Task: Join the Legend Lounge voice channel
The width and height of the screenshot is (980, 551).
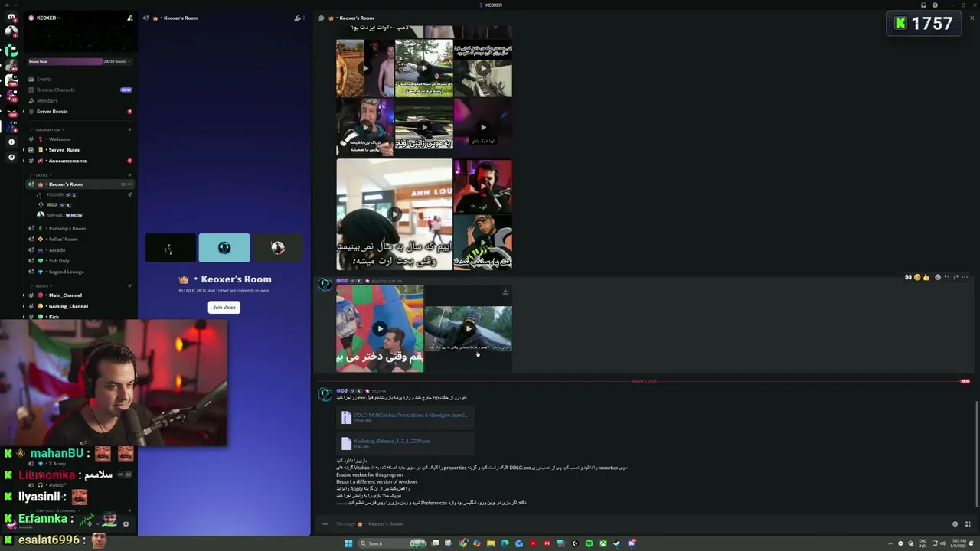Action: coord(80,272)
